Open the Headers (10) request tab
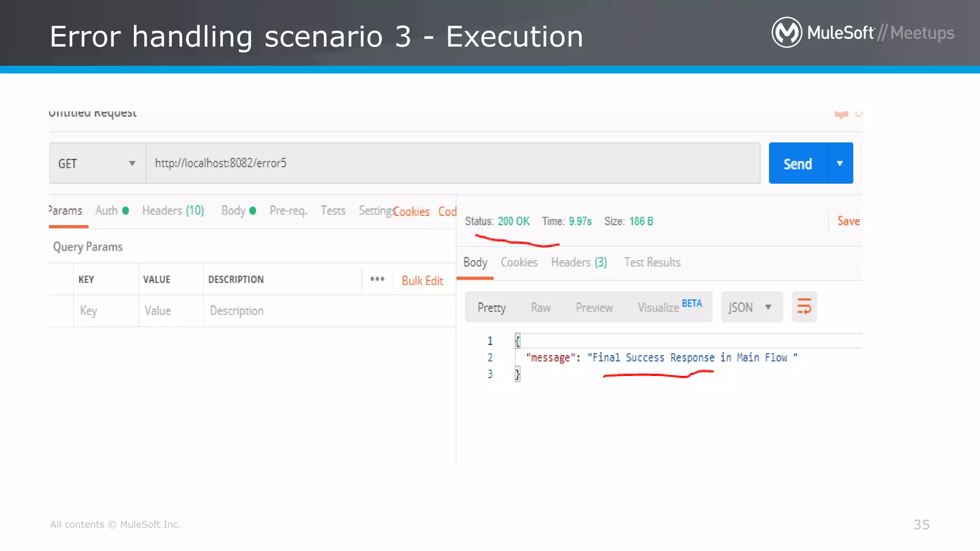Image resolution: width=980 pixels, height=551 pixels. pos(173,210)
